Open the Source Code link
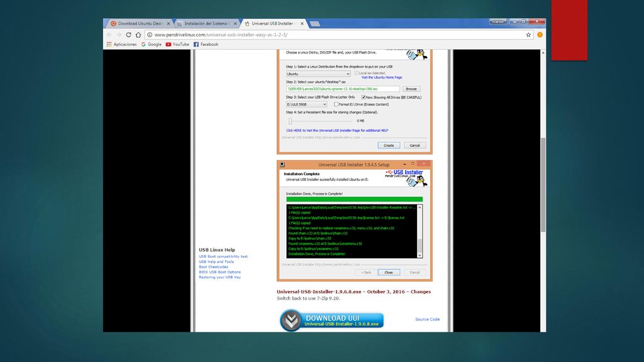Screen dimensions: 644x362 click(427, 319)
